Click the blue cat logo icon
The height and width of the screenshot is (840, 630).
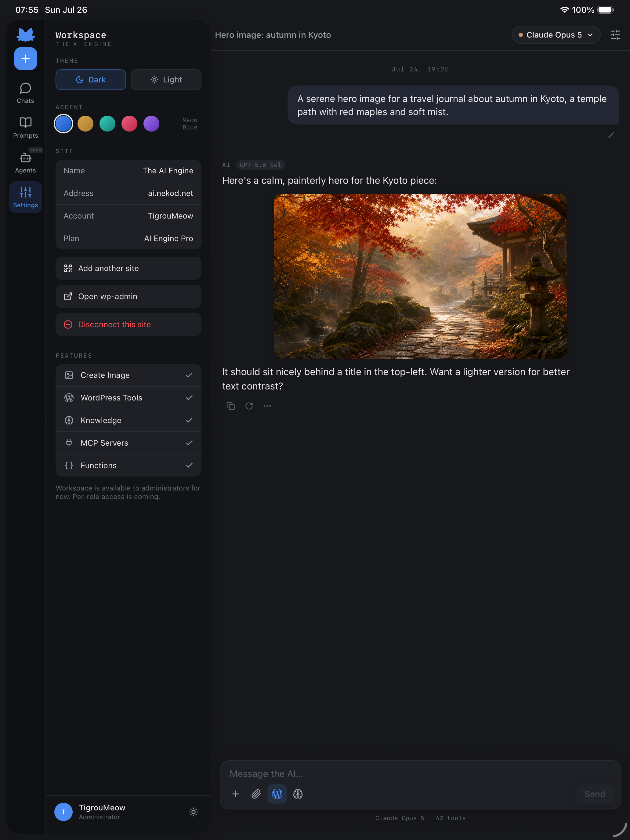click(25, 34)
